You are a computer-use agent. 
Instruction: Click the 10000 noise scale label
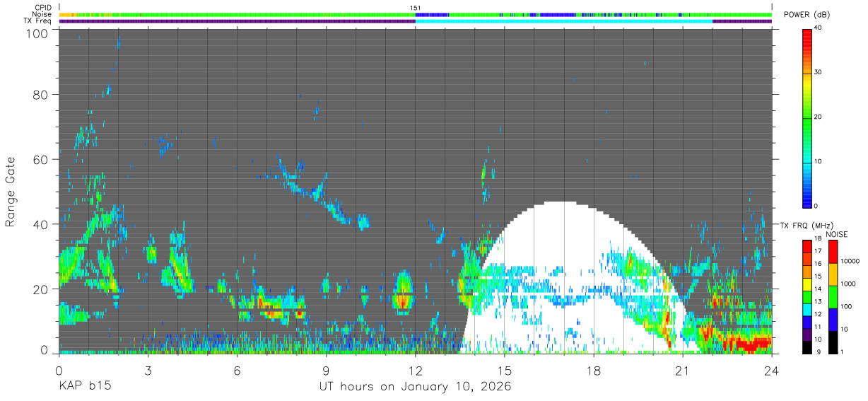pos(850,260)
